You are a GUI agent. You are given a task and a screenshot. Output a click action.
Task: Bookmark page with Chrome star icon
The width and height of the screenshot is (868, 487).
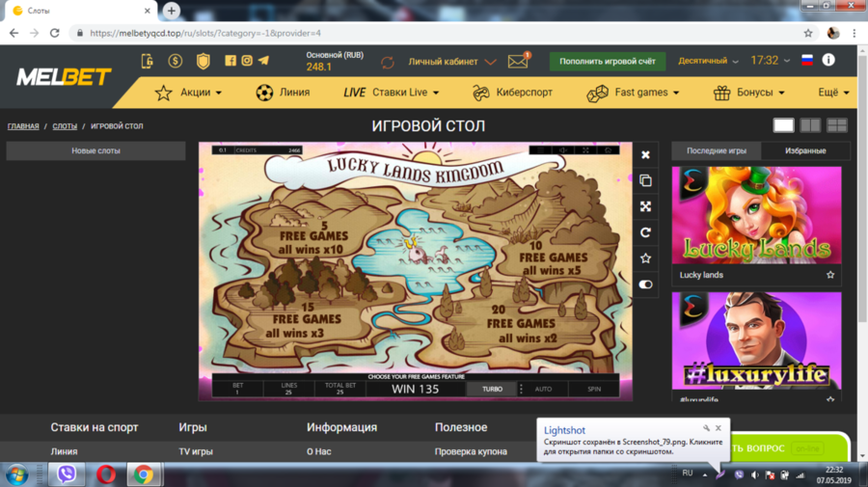coord(808,33)
